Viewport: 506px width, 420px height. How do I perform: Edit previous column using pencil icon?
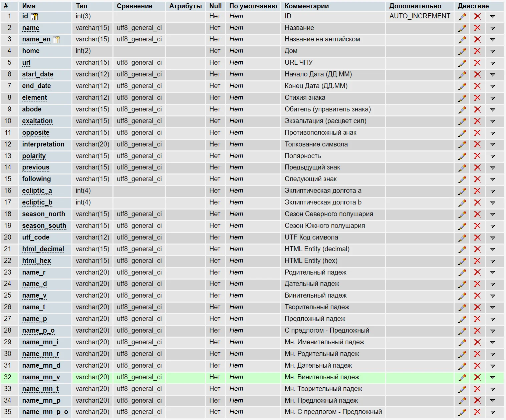point(462,167)
